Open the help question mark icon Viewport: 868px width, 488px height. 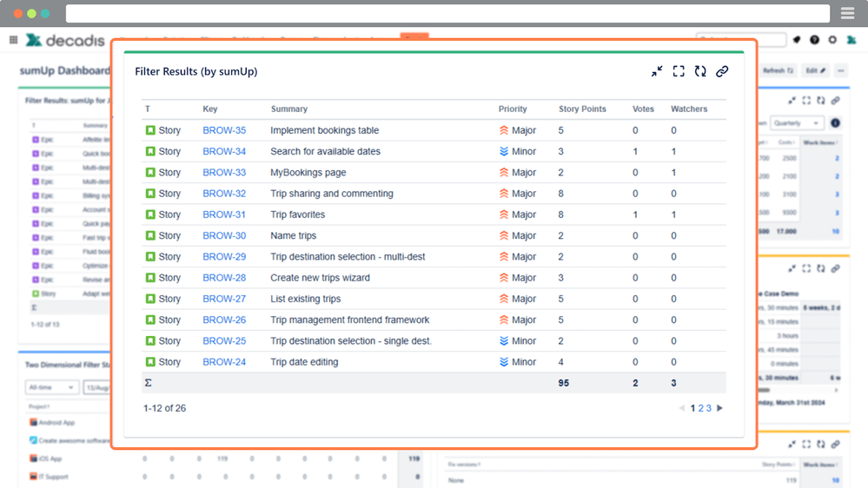(x=814, y=40)
